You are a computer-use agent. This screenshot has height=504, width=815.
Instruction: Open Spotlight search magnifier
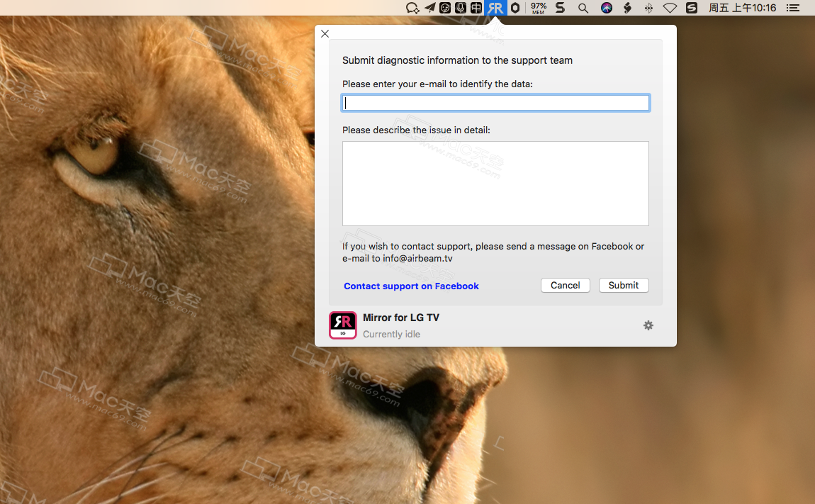click(x=583, y=8)
